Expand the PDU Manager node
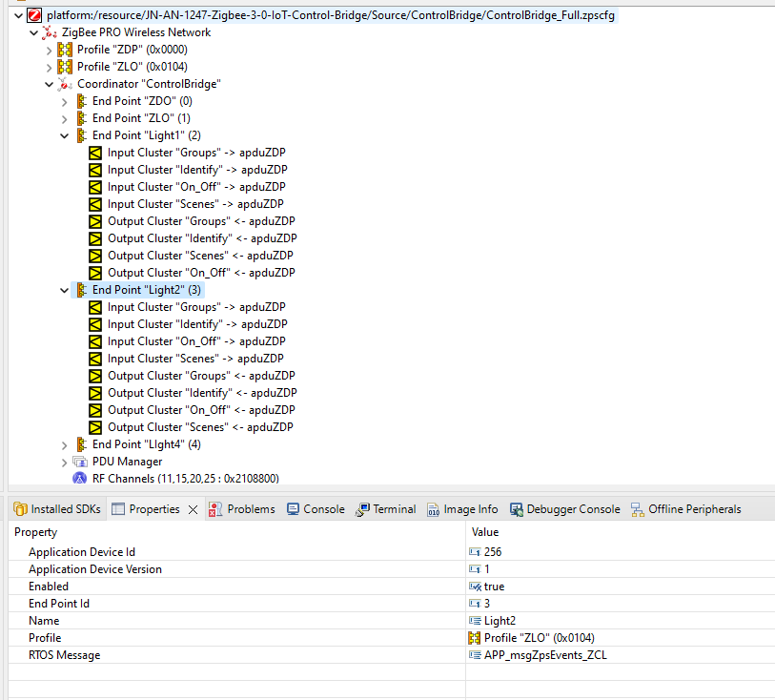775x700 pixels. 64,463
